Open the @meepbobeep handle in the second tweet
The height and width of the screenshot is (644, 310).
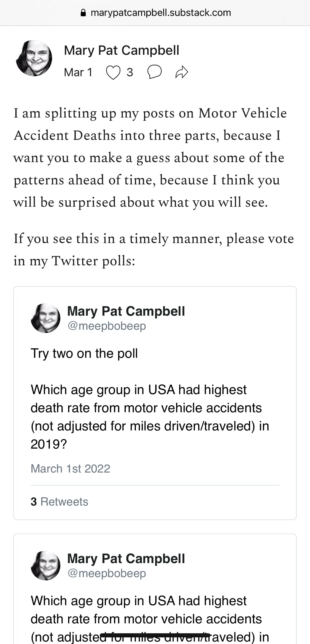(107, 573)
